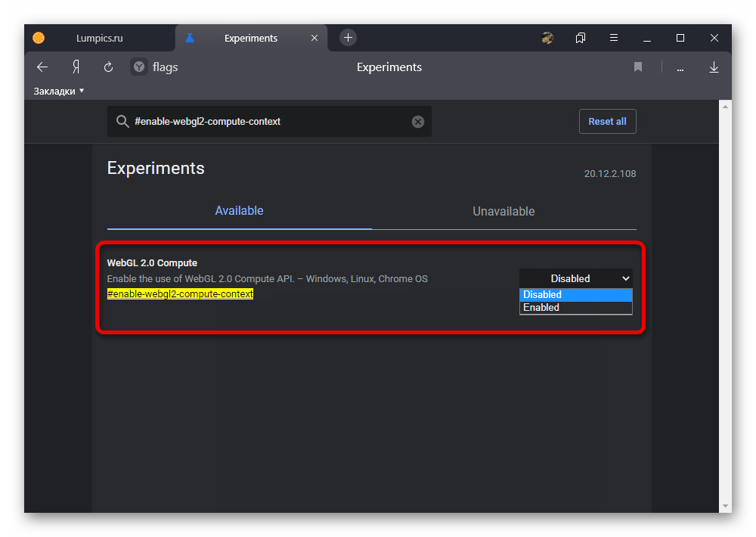Open the browser hamburger menu
The height and width of the screenshot is (537, 756).
[x=614, y=38]
